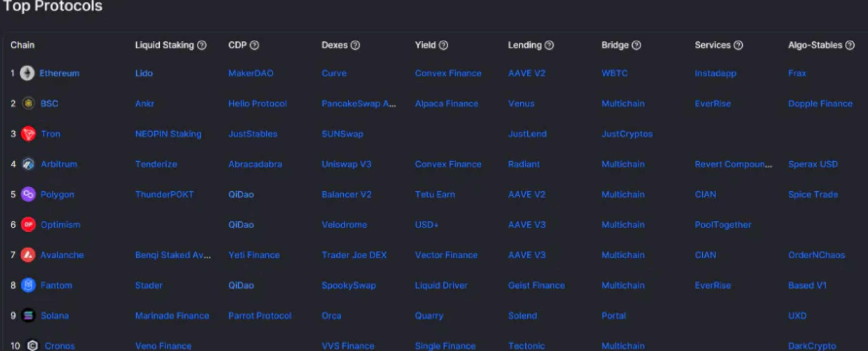Click the Polygon chain logo icon
The height and width of the screenshot is (351, 868).
[28, 194]
